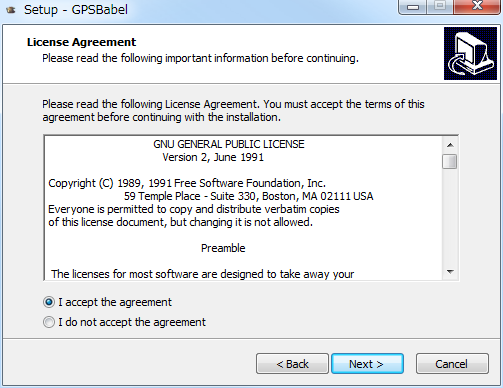The image size is (503, 388).
Task: Click the license text scrollbar thumb
Action: click(450, 162)
